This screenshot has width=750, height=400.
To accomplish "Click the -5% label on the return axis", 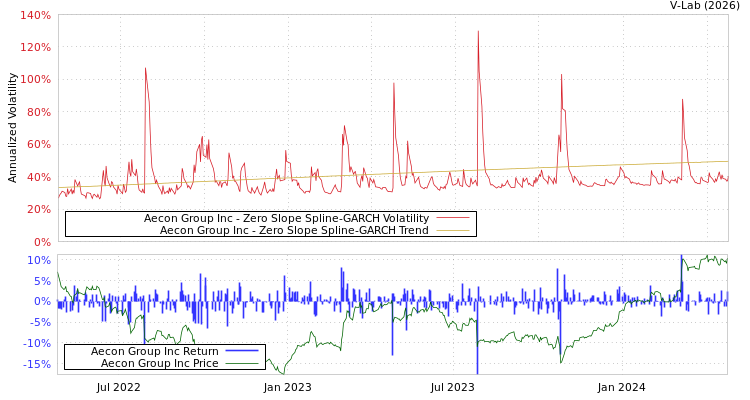I will point(38,322).
